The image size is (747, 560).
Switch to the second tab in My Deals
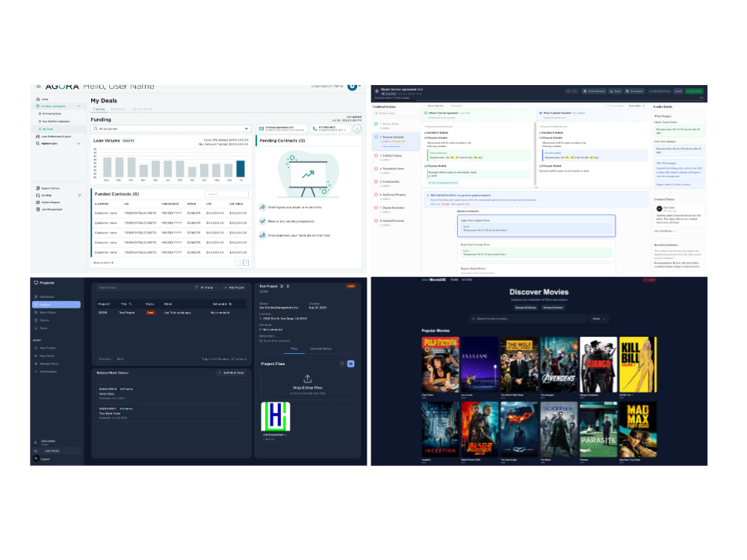(118, 109)
